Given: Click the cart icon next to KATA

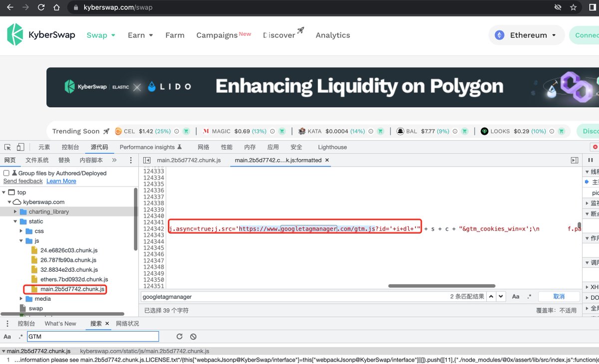Looking at the screenshot, I should pyautogui.click(x=380, y=131).
